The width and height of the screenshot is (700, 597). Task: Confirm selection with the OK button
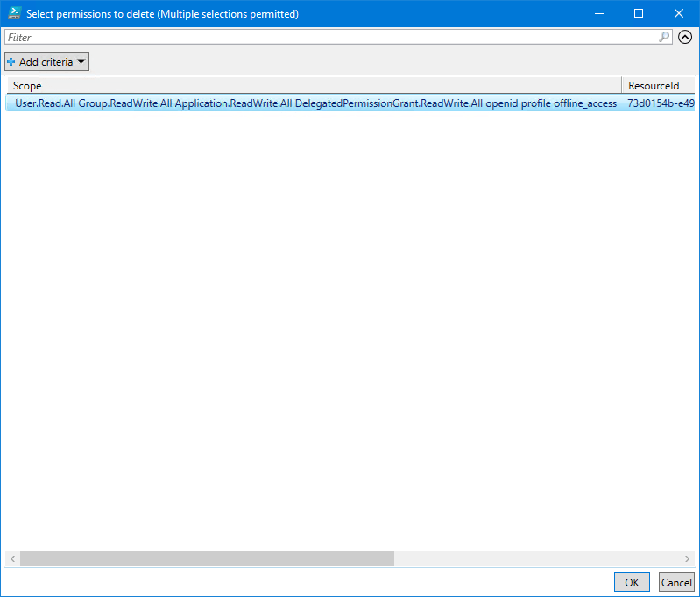tap(632, 582)
